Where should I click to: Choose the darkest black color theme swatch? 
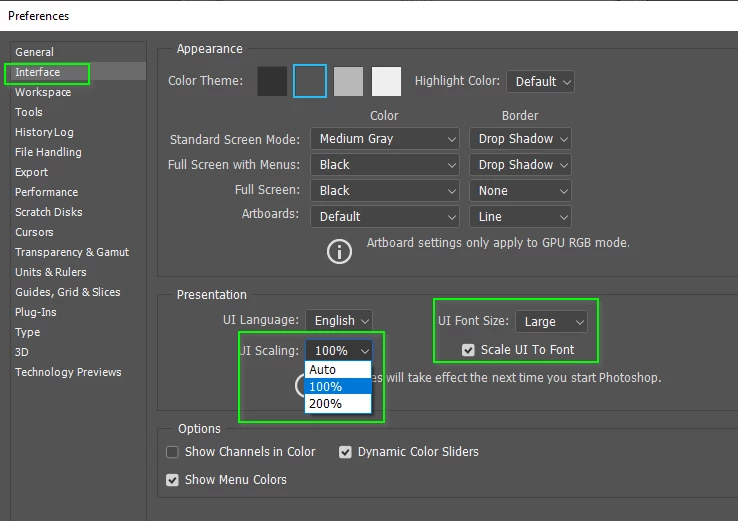tap(272, 81)
